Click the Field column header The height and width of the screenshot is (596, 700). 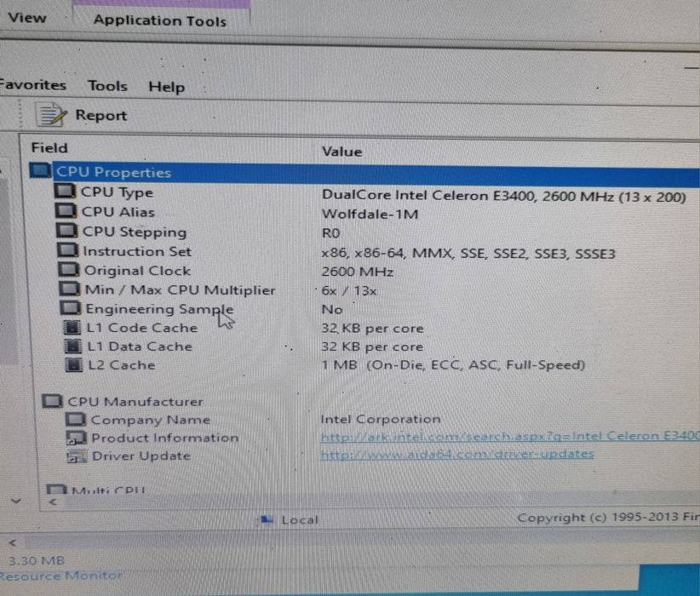point(49,148)
